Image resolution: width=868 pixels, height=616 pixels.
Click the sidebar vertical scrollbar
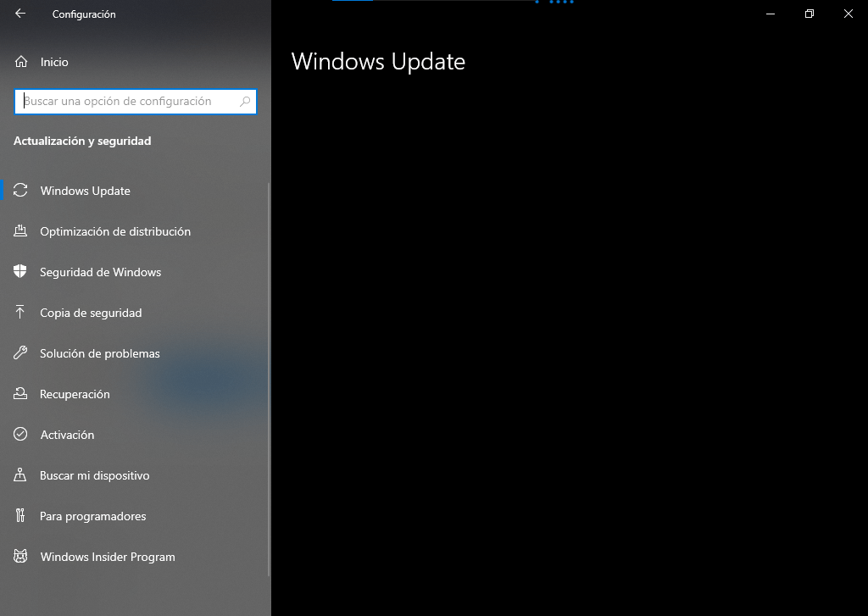(x=269, y=379)
